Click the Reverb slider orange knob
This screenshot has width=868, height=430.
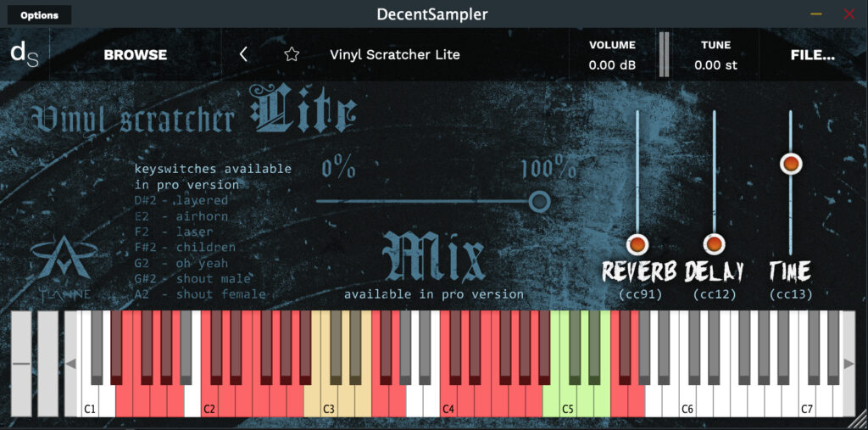637,245
